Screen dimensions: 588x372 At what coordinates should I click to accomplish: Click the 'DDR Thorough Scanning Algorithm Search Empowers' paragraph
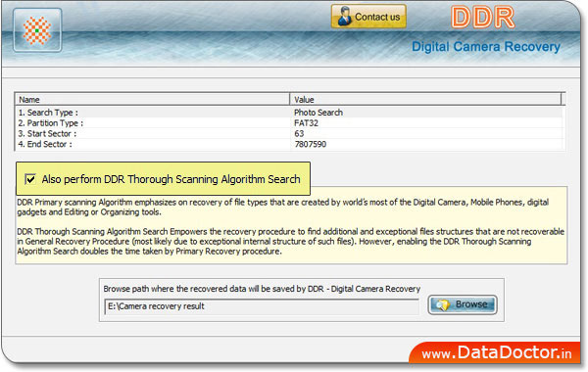tap(291, 241)
